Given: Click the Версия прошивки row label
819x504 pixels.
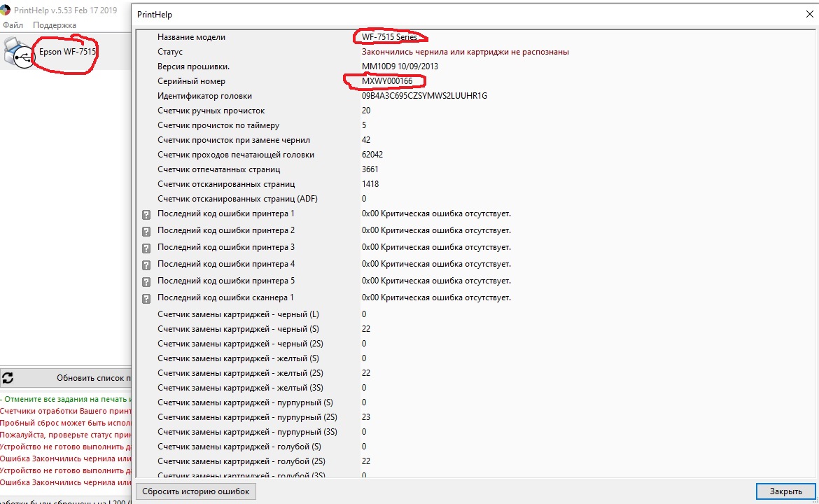Looking at the screenshot, I should click(x=193, y=66).
